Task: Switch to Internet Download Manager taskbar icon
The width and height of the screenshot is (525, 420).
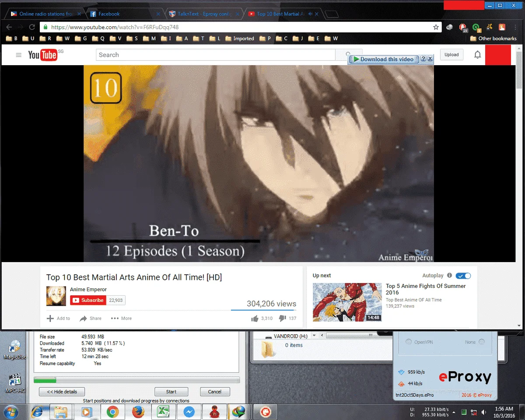Action: tap(239, 412)
